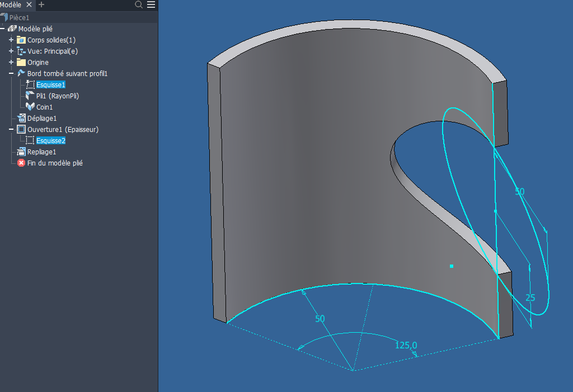Collapse Bord tombé suivant profil1 feature

tap(11, 73)
